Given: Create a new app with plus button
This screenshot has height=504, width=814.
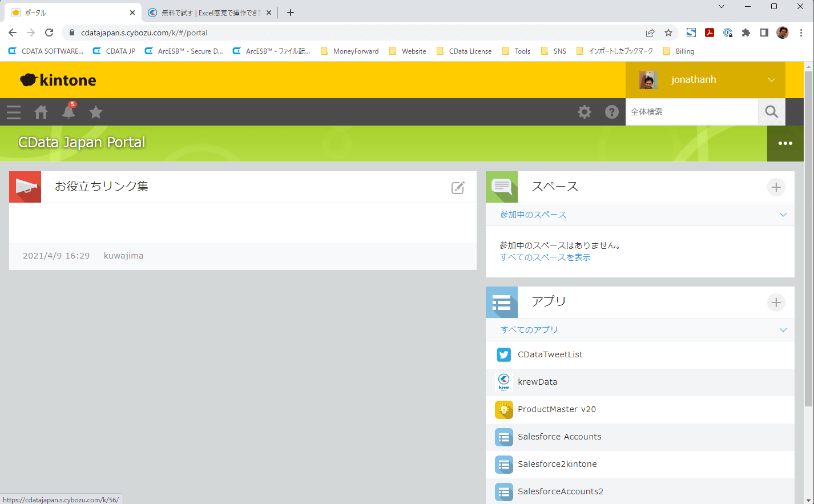Looking at the screenshot, I should (x=776, y=303).
